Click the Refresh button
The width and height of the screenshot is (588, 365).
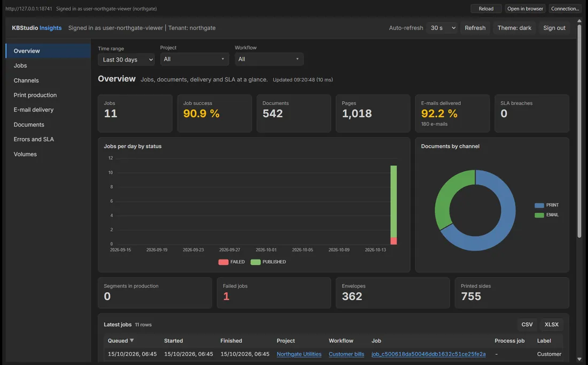click(475, 28)
